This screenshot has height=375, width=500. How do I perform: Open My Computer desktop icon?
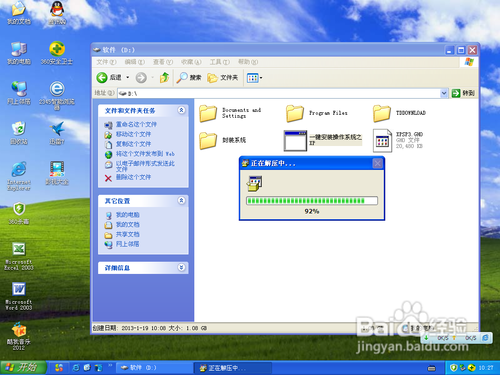[x=19, y=53]
